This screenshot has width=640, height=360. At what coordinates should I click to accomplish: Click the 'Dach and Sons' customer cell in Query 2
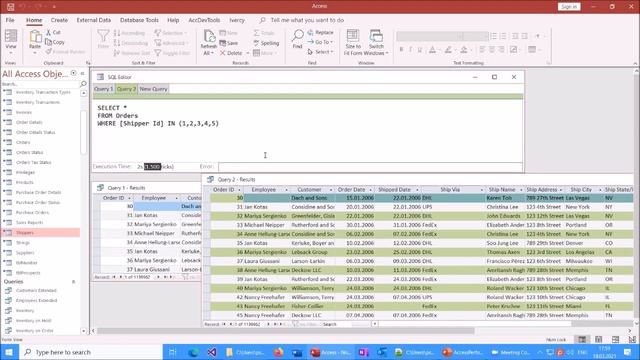coord(313,198)
